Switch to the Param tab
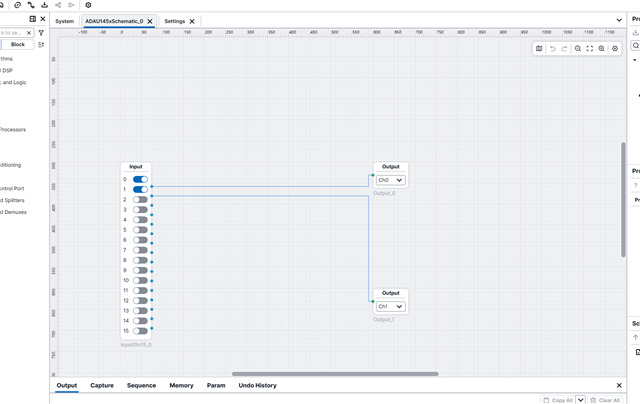Viewport: 640px width, 404px height. 216,385
